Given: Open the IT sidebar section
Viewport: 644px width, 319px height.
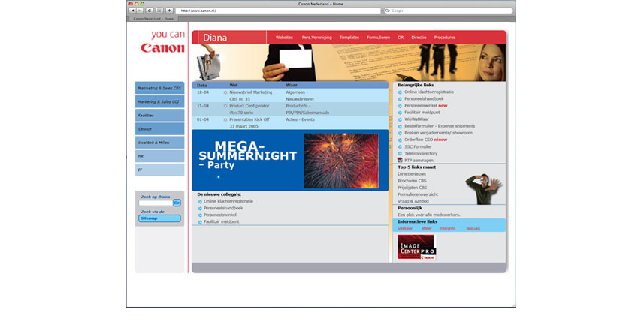Looking at the screenshot, I should pyautogui.click(x=160, y=170).
